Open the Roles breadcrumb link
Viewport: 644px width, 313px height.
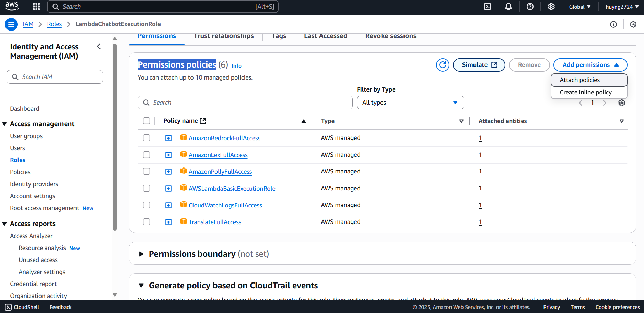(x=55, y=24)
